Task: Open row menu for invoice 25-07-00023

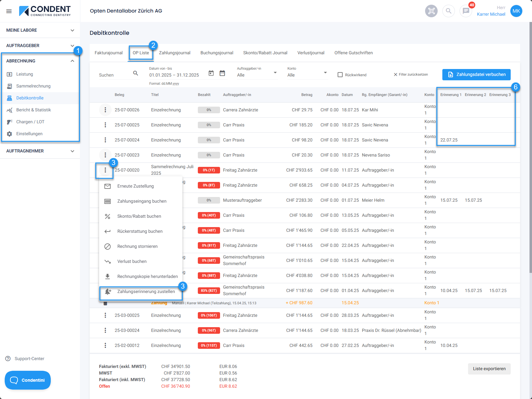Action: [105, 155]
